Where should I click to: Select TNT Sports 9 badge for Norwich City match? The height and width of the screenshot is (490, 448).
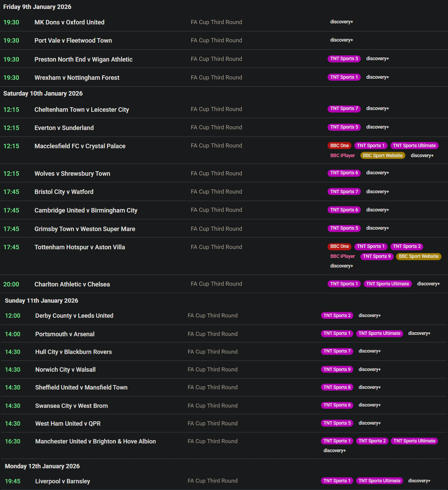click(337, 370)
